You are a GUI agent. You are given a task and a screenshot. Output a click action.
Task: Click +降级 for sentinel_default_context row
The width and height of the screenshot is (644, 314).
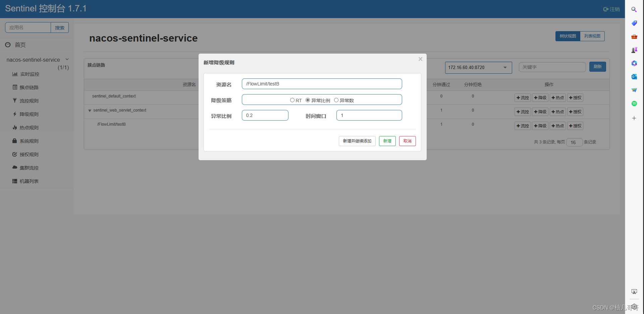pyautogui.click(x=540, y=98)
